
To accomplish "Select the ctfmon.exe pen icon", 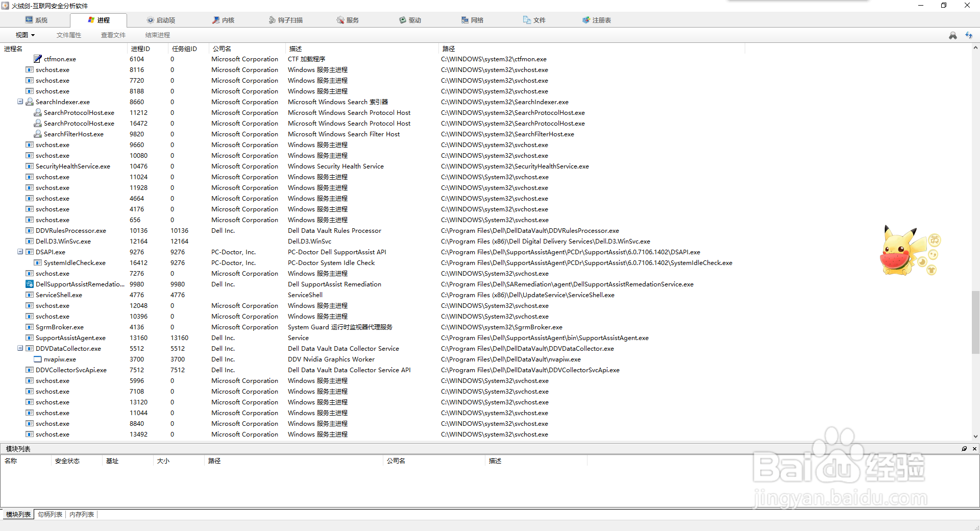I will pyautogui.click(x=38, y=59).
